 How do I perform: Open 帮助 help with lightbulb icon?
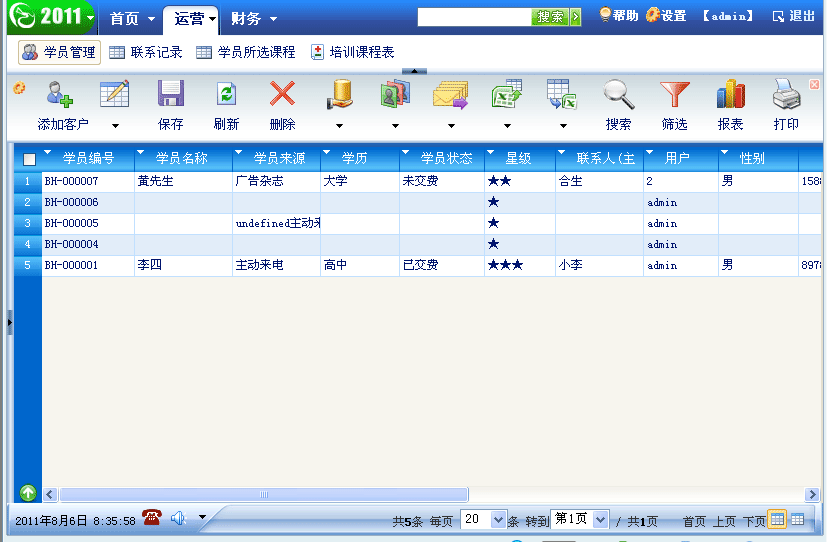coord(619,15)
